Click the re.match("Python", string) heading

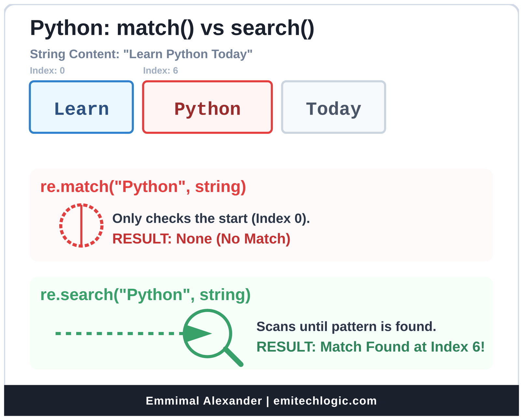pyautogui.click(x=143, y=187)
